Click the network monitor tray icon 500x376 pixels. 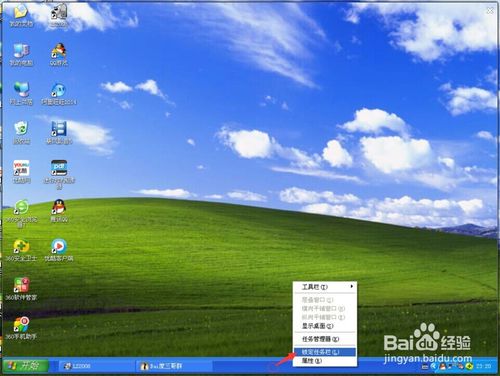tap(450, 367)
